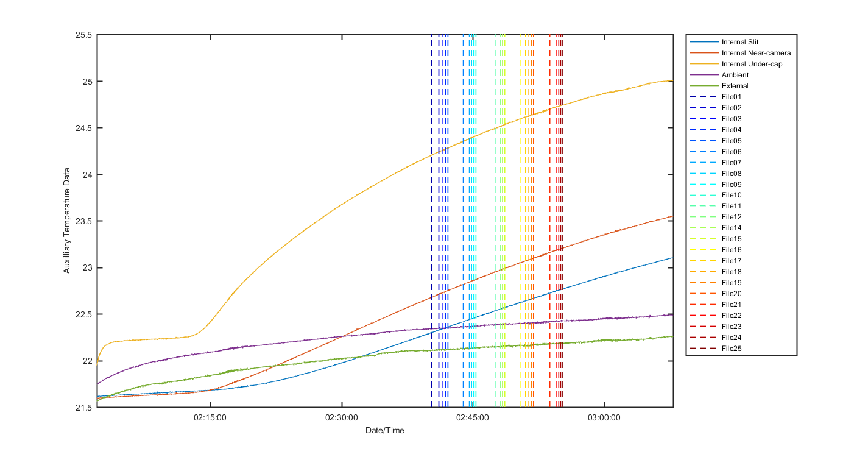Select the 22 y-axis tick label
This screenshot has width=868, height=457.
click(x=87, y=361)
